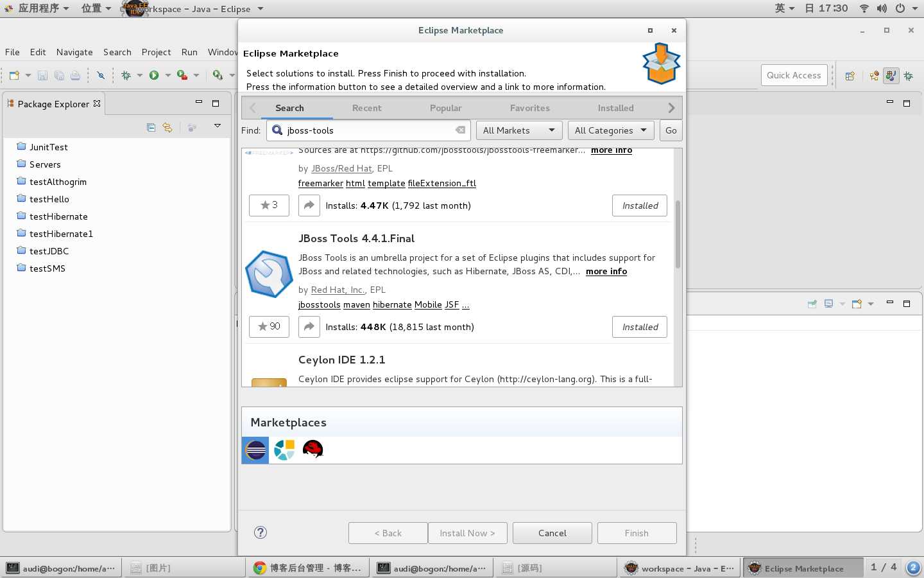924x578 pixels.
Task: Click the share button beside 448K installs
Action: click(x=309, y=326)
